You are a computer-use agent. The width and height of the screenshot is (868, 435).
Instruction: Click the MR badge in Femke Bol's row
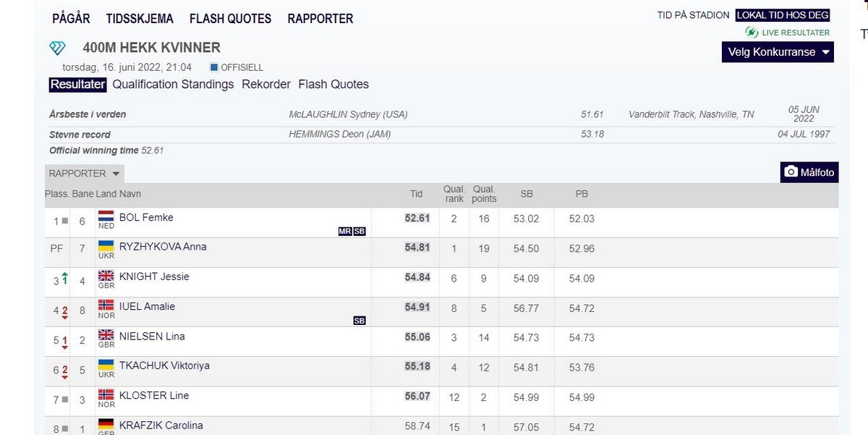344,232
